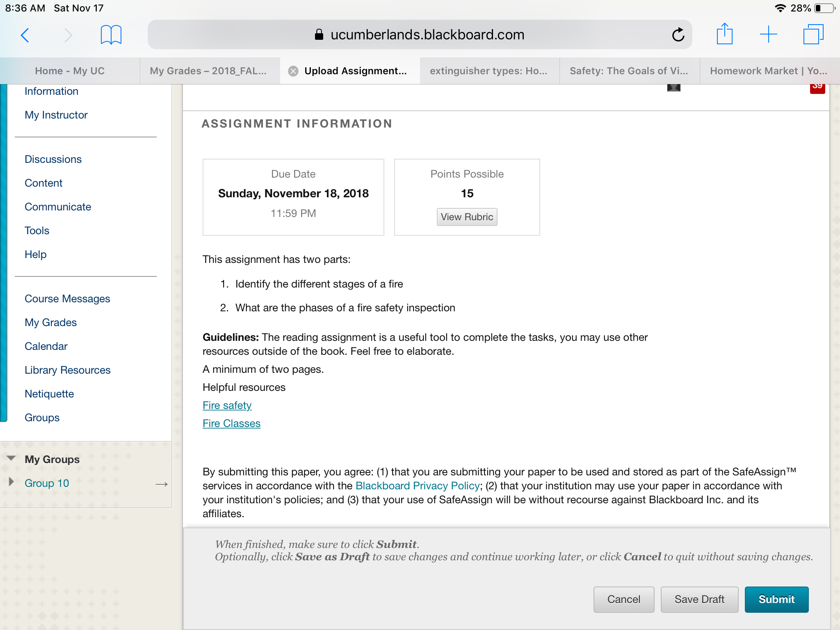Screen dimensions: 840x630
Task: Click Save Draft button
Action: pos(699,599)
